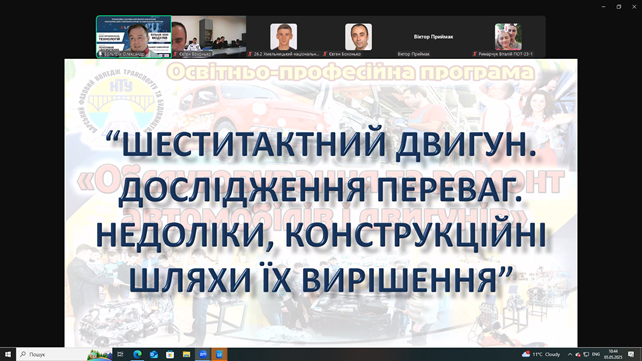This screenshot has height=361, width=642.
Task: Expand the hidden system tray icons chevron
Action: [570, 354]
